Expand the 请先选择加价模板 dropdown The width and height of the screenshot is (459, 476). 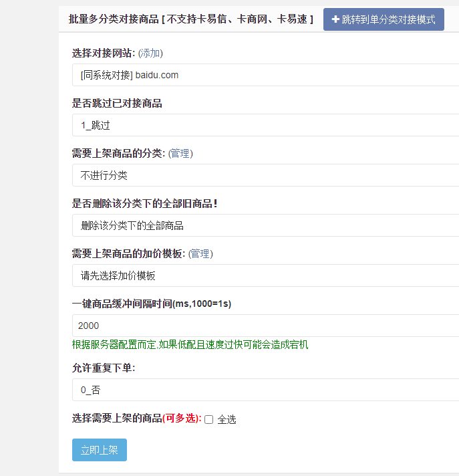(x=265, y=275)
